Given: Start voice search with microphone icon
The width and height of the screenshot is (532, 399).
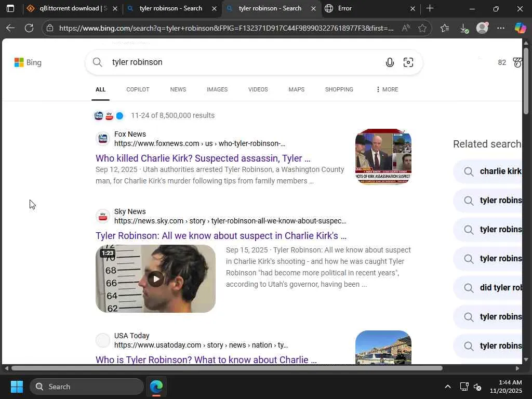Looking at the screenshot, I should coord(390,62).
